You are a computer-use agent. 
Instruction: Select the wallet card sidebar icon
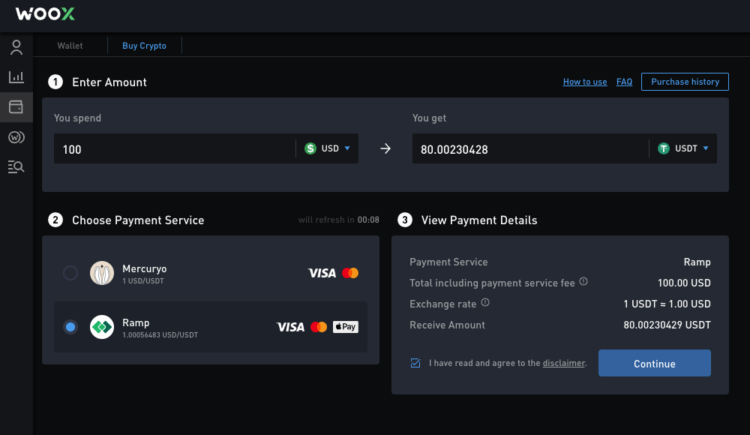coord(16,107)
